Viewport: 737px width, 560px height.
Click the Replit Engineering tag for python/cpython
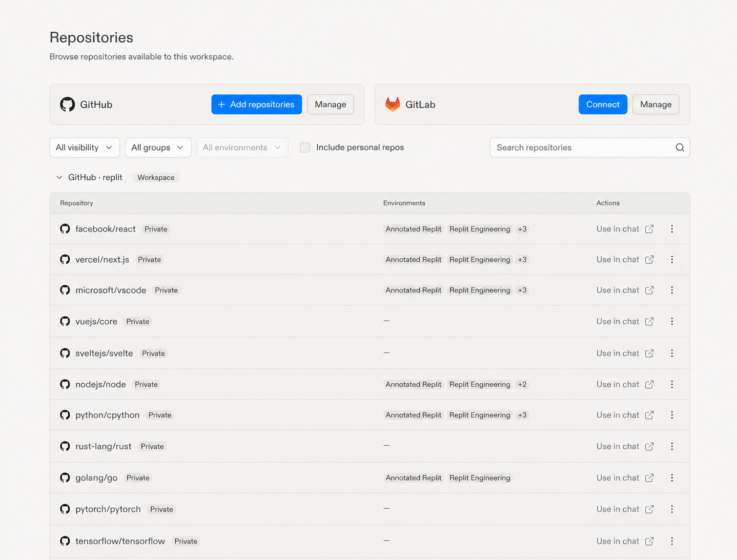(x=480, y=415)
